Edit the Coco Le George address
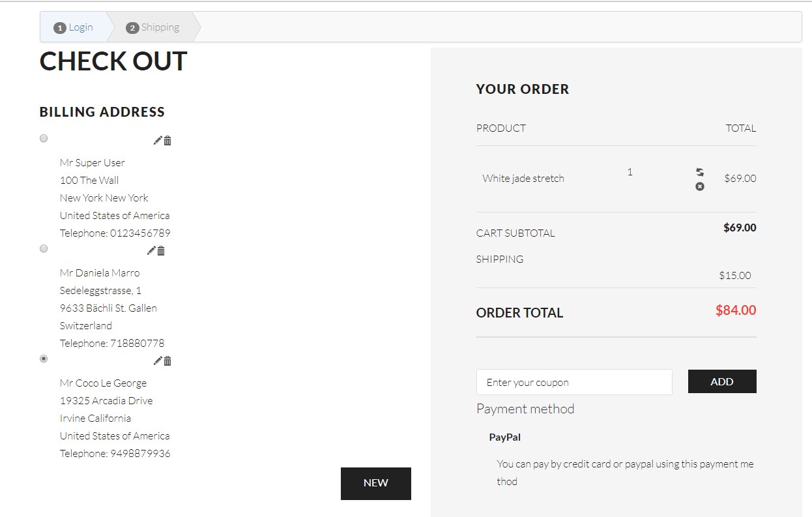The image size is (812, 517). coord(158,361)
